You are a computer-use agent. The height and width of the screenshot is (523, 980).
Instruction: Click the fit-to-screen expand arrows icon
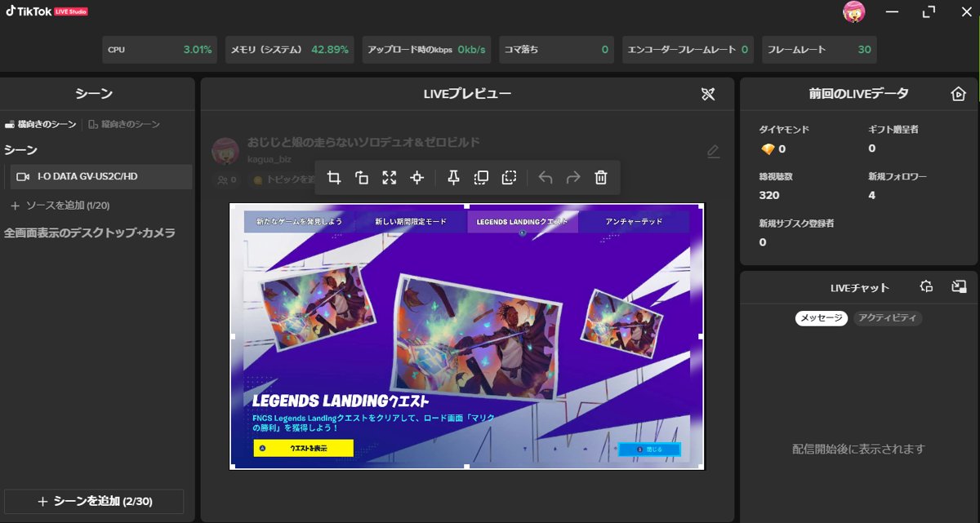click(x=390, y=178)
